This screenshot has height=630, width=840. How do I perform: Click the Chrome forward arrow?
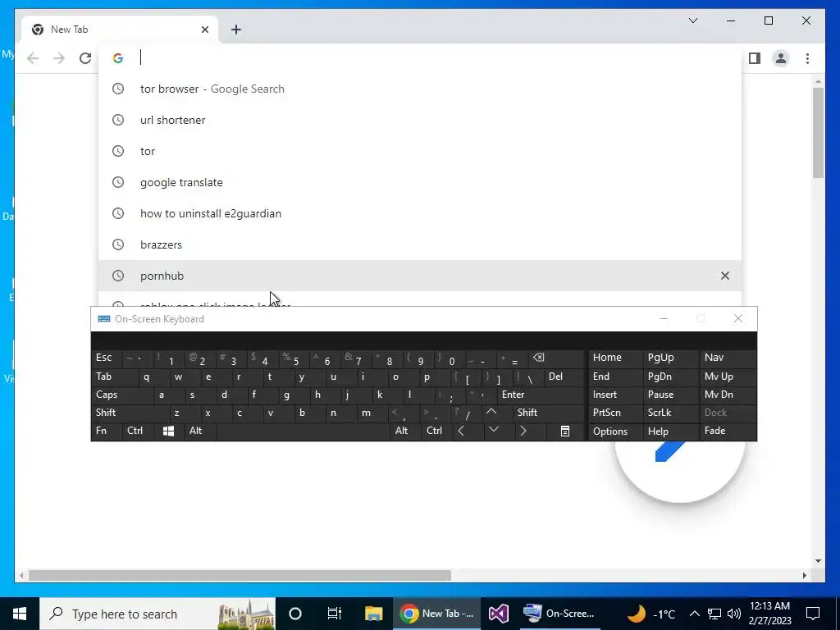pos(59,58)
